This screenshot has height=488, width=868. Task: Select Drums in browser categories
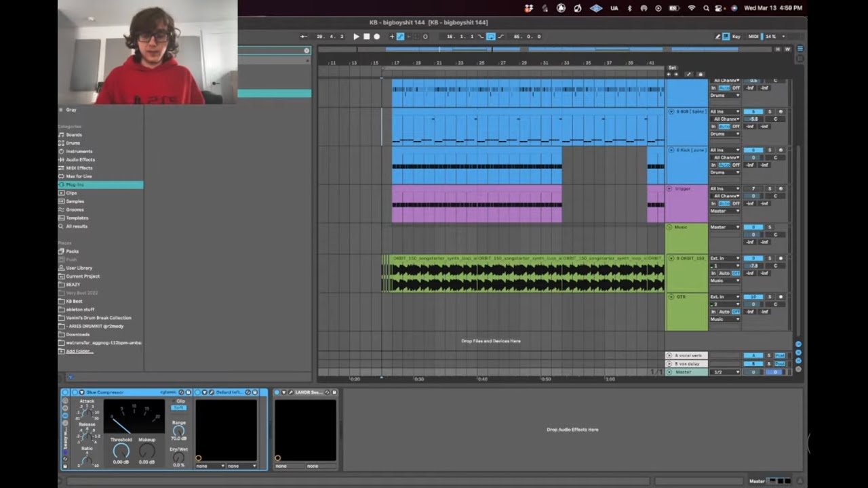73,143
